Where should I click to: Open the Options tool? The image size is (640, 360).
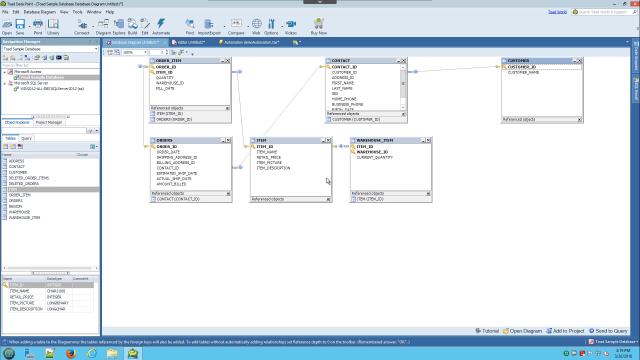tap(271, 27)
